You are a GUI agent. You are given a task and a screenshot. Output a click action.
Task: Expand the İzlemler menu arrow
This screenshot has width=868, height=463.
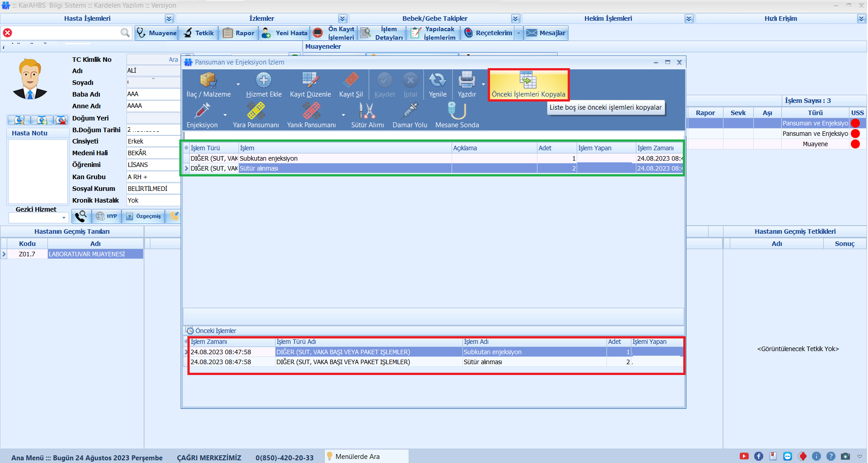343,19
